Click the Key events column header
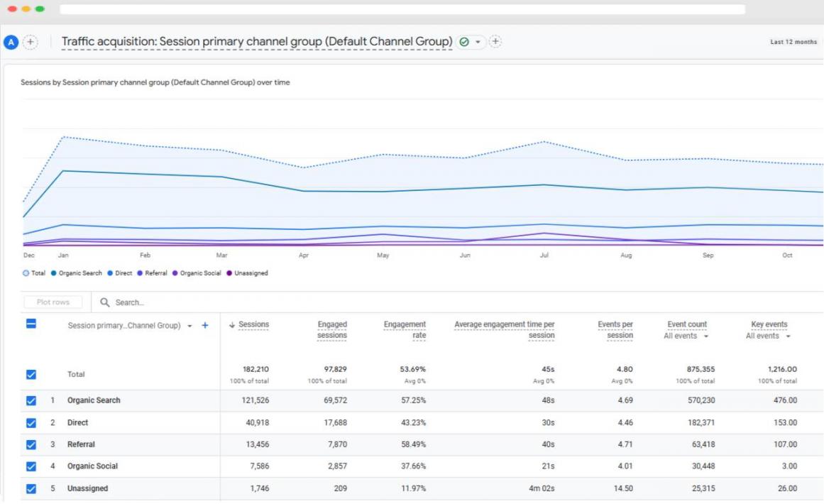This screenshot has width=824, height=504. coord(769,324)
